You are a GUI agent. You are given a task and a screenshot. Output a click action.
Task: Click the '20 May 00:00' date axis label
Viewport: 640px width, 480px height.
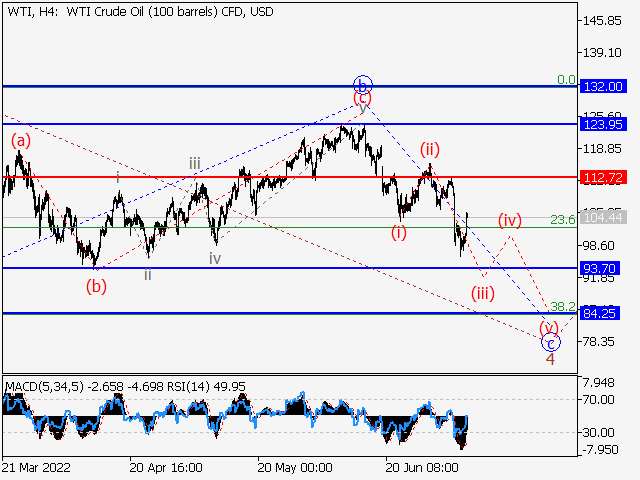(x=295, y=467)
